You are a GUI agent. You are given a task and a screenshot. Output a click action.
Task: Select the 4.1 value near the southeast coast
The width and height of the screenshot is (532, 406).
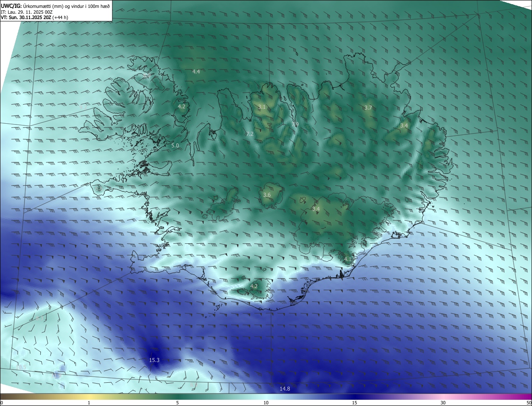tap(348, 259)
